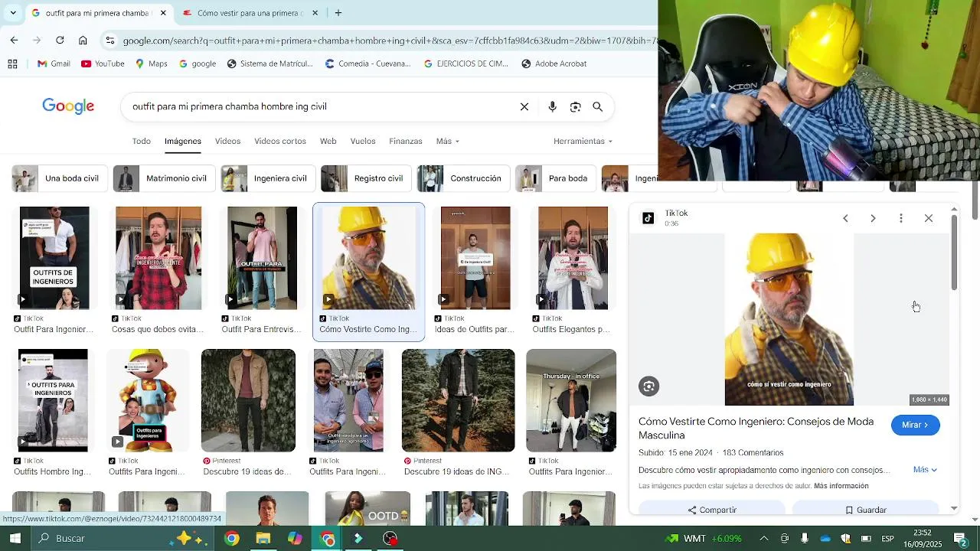Image resolution: width=980 pixels, height=551 pixels.
Task: Open the Finanzas tab
Action: pos(406,141)
